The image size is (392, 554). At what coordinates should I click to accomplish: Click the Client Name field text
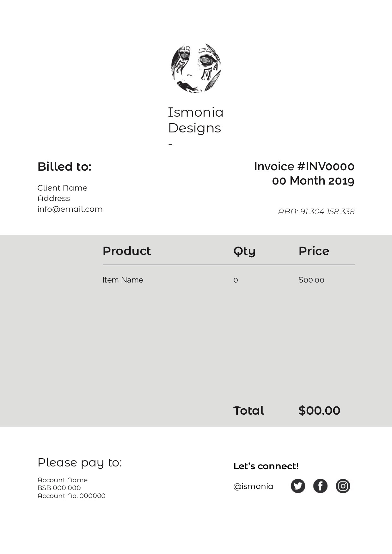pos(62,188)
